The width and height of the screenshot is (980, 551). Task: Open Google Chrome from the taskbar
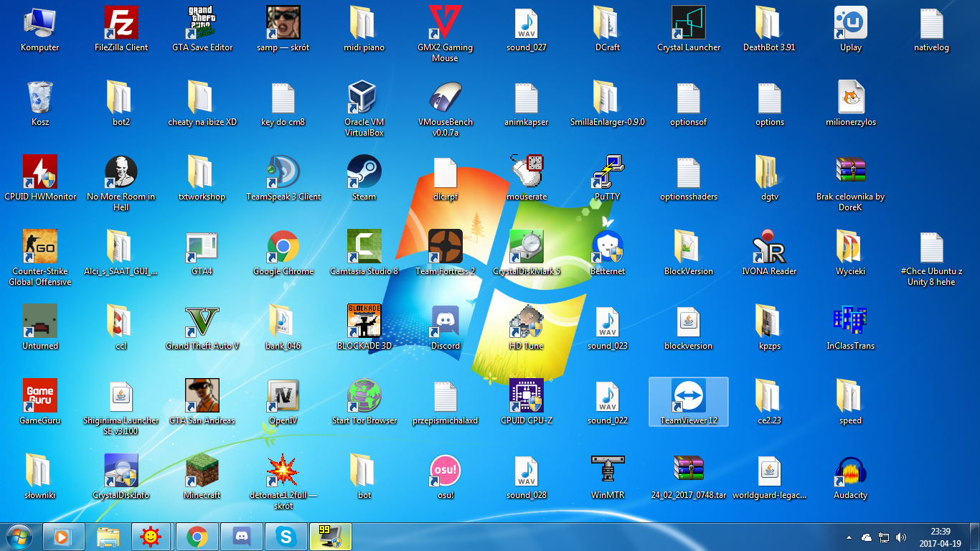click(197, 536)
